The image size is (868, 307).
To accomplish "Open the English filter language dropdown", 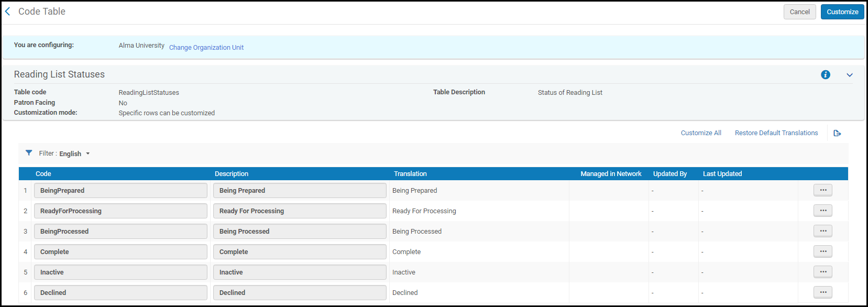I will point(74,153).
